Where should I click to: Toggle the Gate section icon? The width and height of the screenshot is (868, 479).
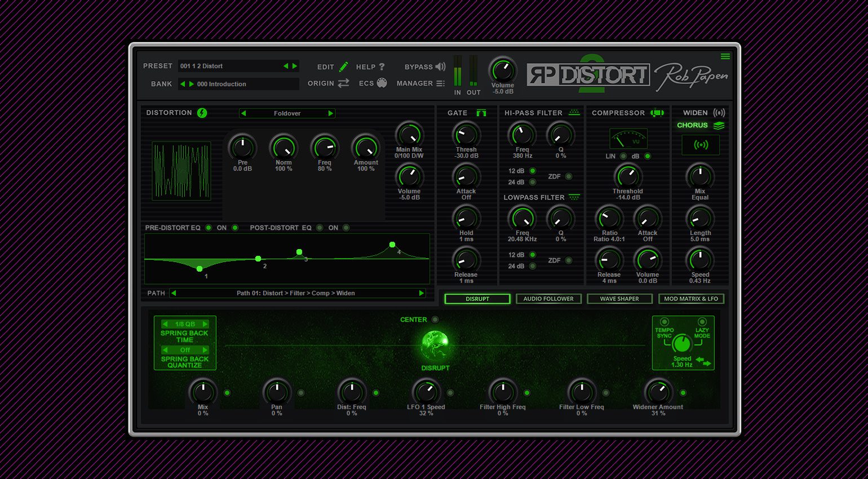481,113
